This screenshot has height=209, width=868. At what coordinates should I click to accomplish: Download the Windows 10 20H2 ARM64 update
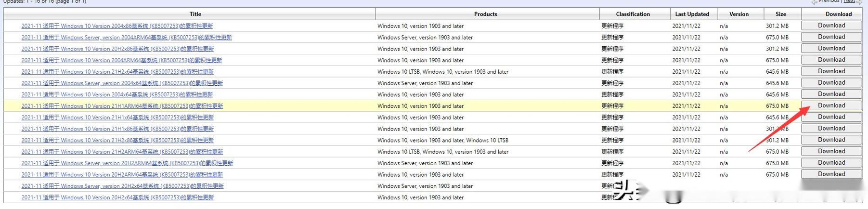click(831, 174)
